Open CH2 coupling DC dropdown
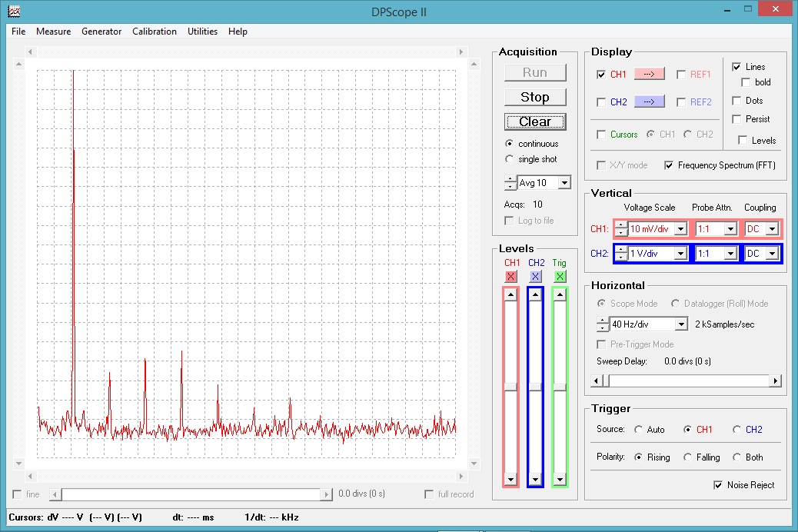The image size is (798, 532). tap(773, 254)
